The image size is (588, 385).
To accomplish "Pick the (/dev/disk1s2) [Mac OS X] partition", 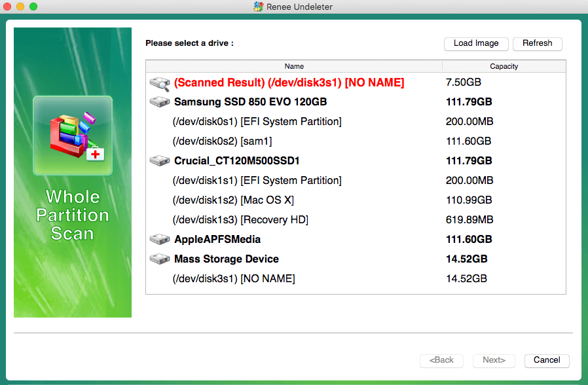I will tap(233, 200).
